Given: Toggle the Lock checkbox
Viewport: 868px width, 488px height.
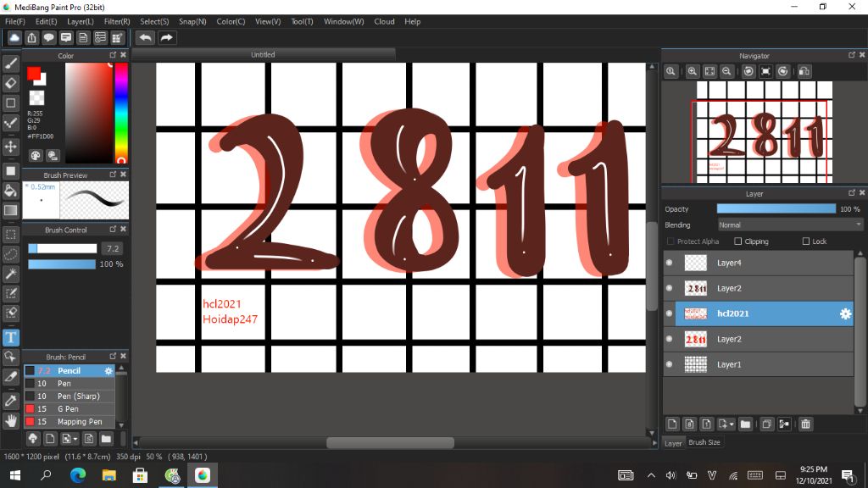Looking at the screenshot, I should click(x=806, y=241).
